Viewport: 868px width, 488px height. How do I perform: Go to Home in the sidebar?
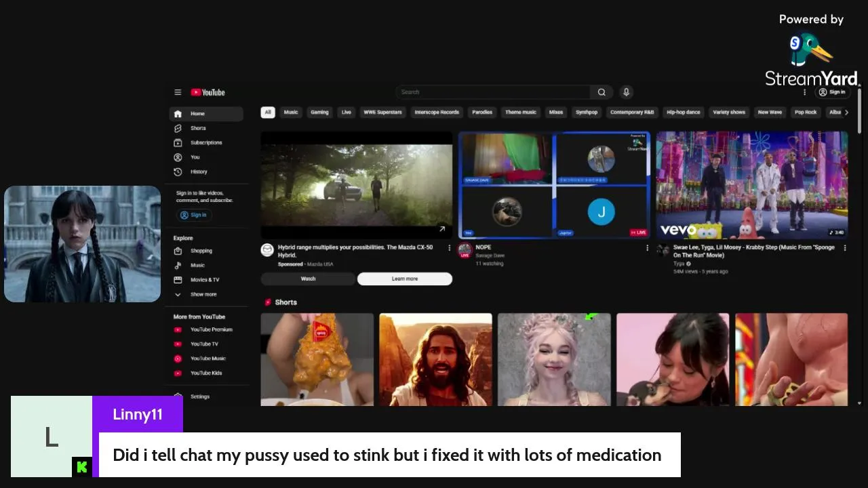tap(206, 114)
